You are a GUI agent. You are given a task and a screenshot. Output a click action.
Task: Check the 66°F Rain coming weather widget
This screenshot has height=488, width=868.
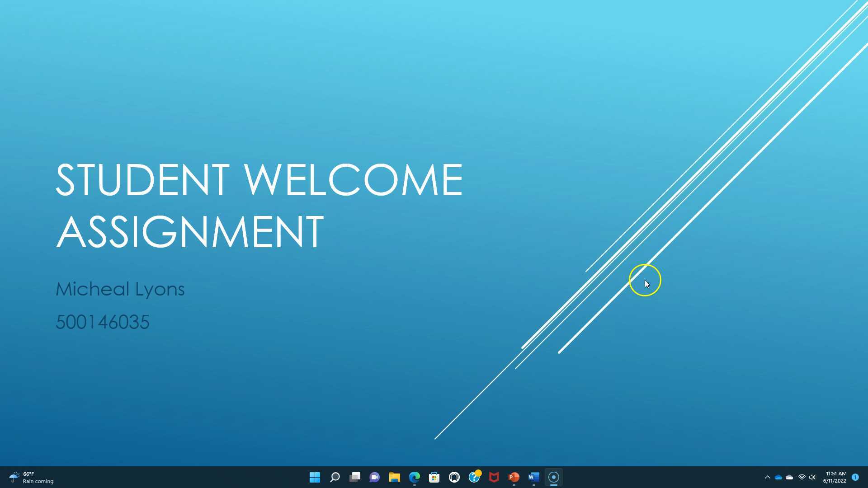point(27,477)
